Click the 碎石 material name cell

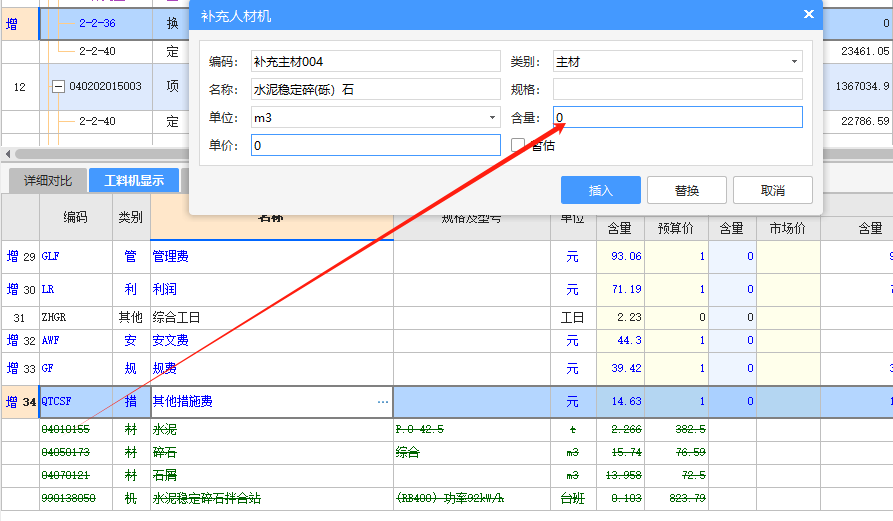click(x=272, y=453)
